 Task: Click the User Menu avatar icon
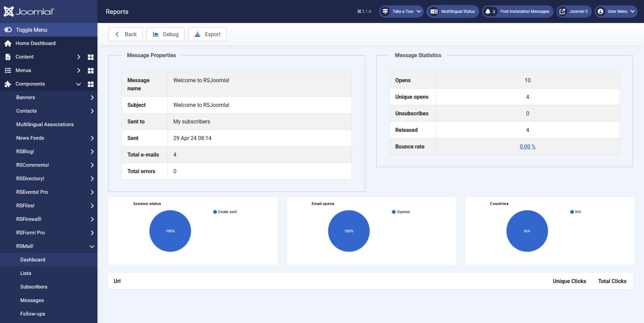coord(601,11)
